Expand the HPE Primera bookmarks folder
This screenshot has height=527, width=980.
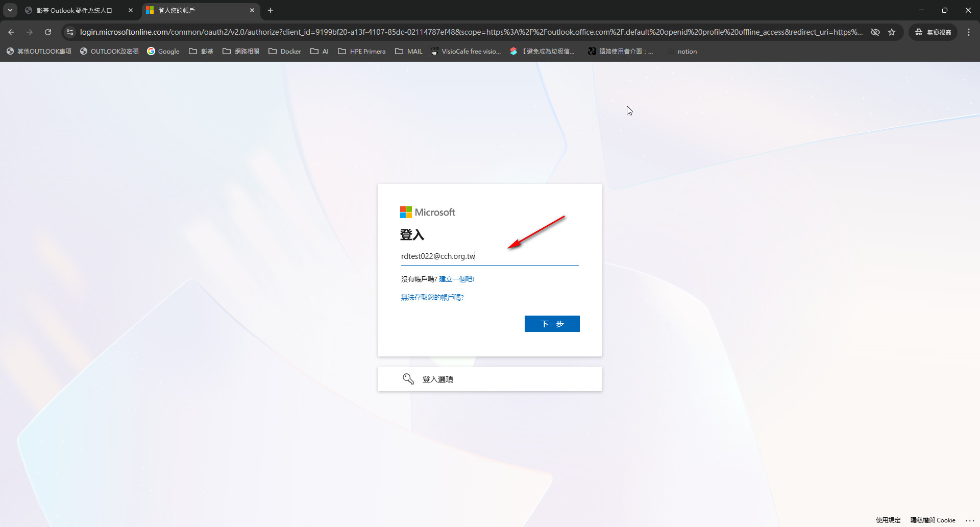[x=362, y=52]
